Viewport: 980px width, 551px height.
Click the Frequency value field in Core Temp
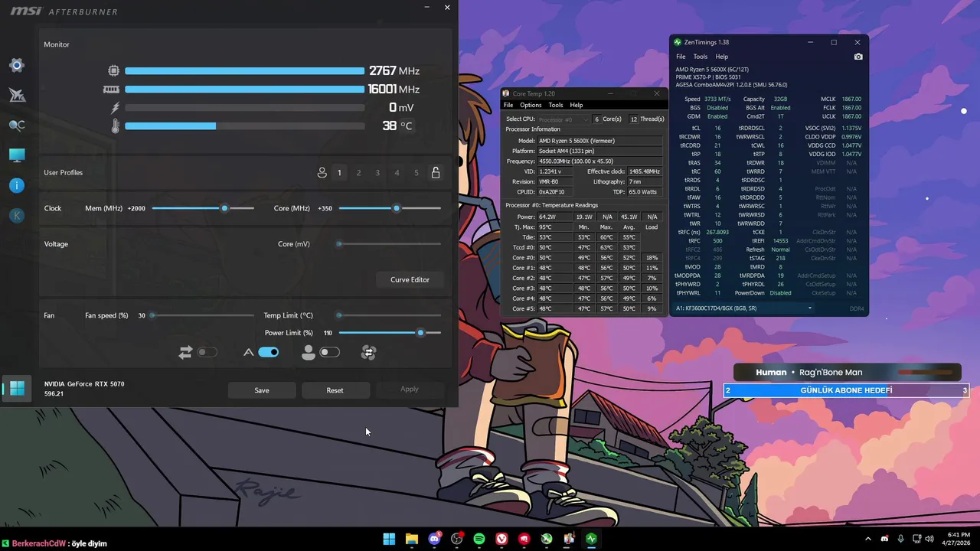click(599, 161)
